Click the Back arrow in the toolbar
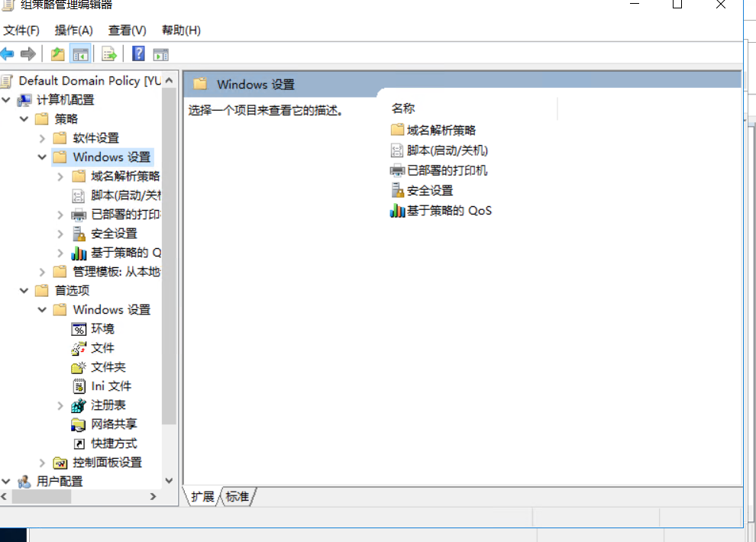Viewport: 756px width, 542px height. pyautogui.click(x=8, y=53)
